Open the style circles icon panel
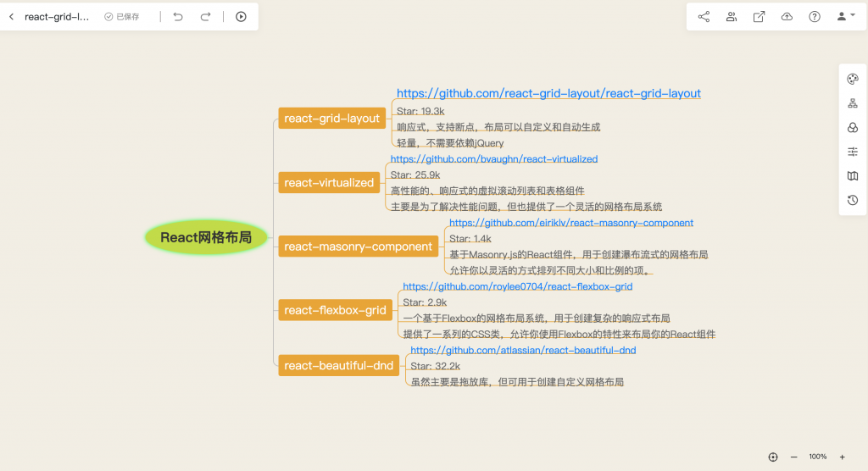 pyautogui.click(x=853, y=128)
